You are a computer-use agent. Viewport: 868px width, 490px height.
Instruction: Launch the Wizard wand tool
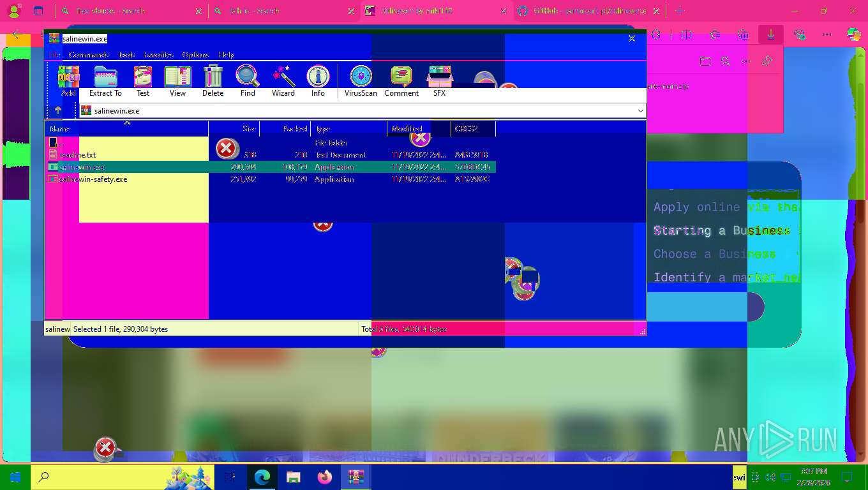click(283, 81)
